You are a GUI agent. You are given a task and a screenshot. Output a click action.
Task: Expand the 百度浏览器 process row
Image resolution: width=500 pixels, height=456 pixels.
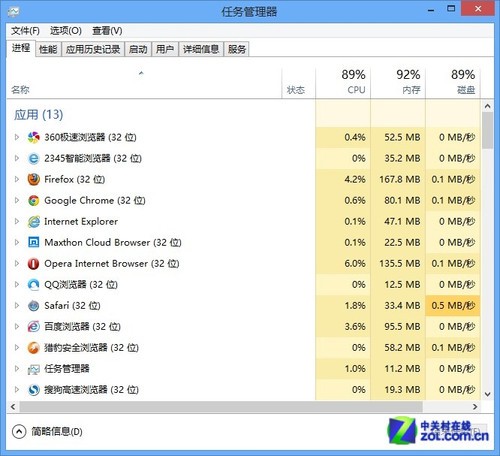(16, 327)
